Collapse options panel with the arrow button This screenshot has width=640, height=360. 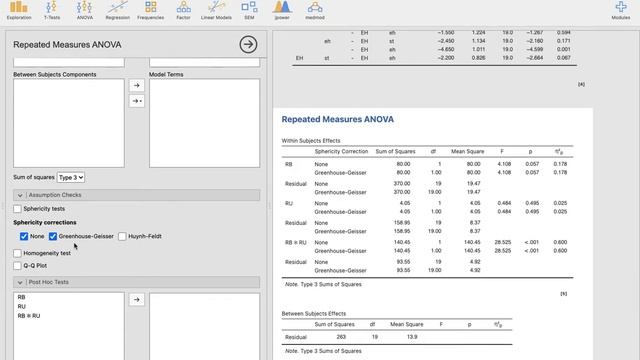(x=248, y=44)
